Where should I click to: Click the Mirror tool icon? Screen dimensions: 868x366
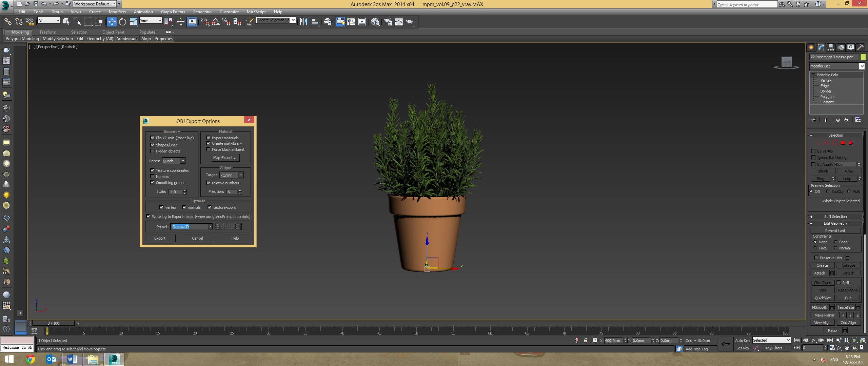[303, 22]
